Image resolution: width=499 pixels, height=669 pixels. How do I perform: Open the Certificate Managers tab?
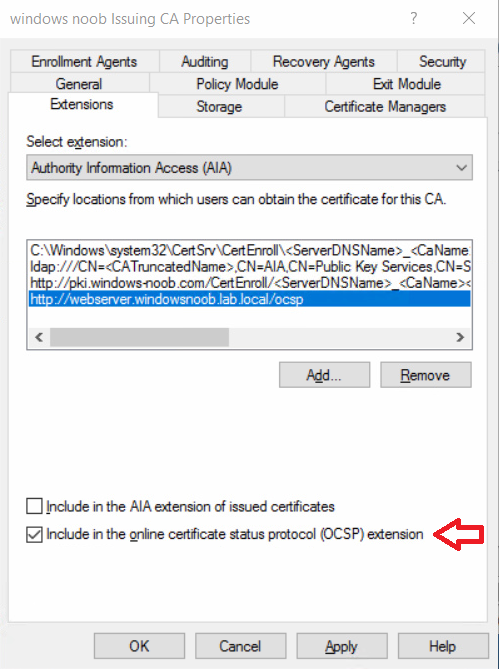[385, 106]
